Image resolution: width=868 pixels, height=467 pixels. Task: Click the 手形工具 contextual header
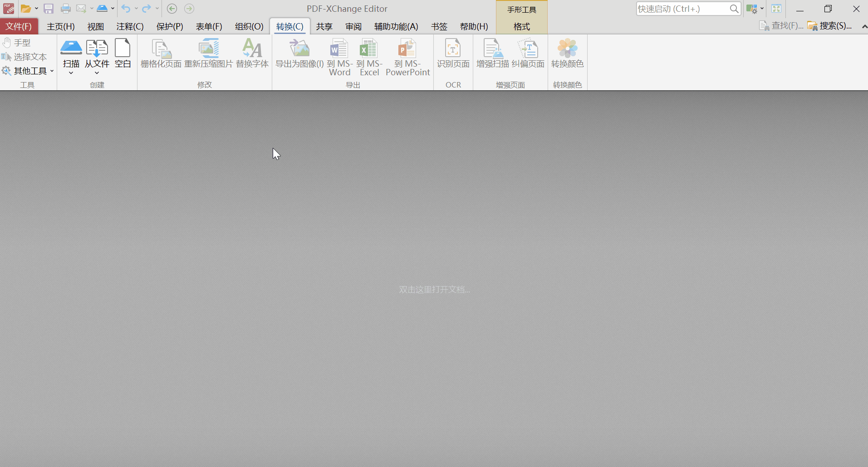tap(522, 10)
